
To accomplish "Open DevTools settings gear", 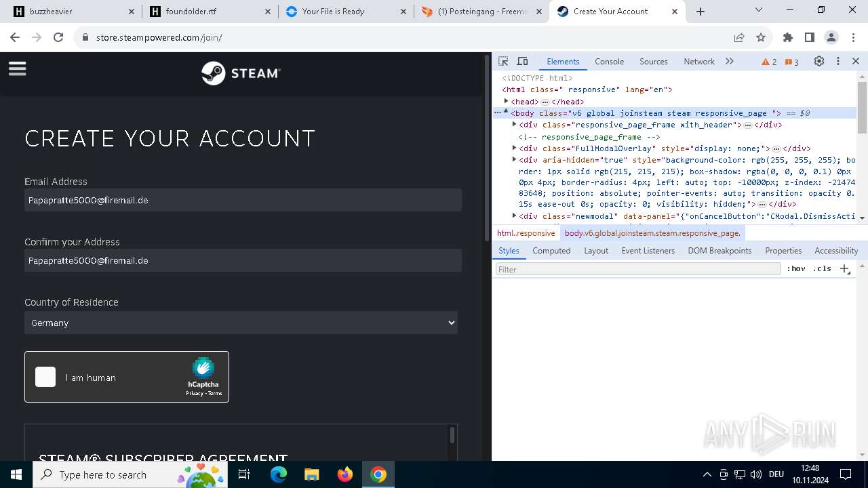I will click(819, 61).
